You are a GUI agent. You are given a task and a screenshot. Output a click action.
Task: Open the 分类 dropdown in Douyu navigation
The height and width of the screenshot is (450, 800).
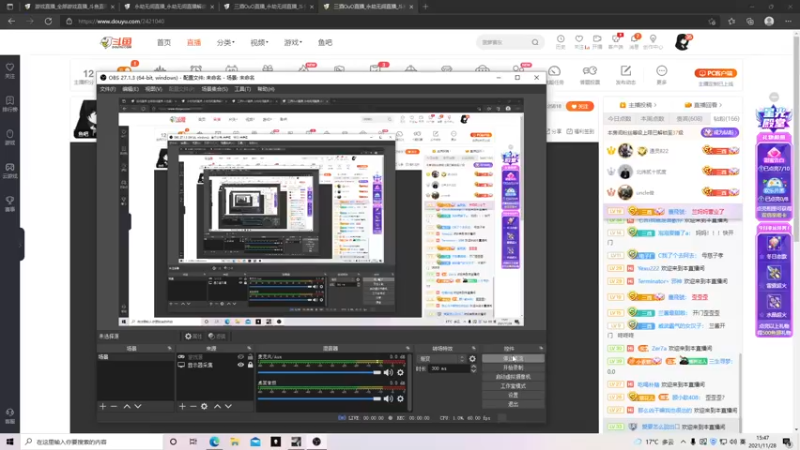(226, 42)
